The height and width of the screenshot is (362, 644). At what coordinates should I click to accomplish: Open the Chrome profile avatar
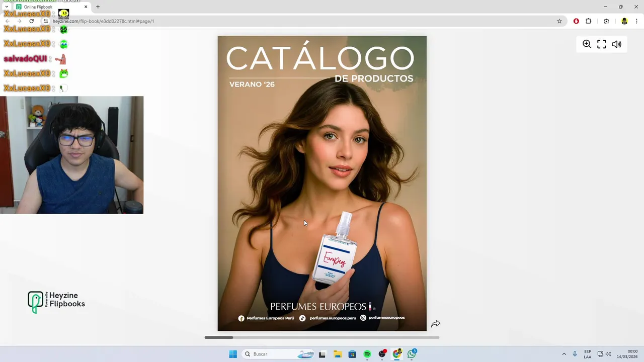point(624,21)
